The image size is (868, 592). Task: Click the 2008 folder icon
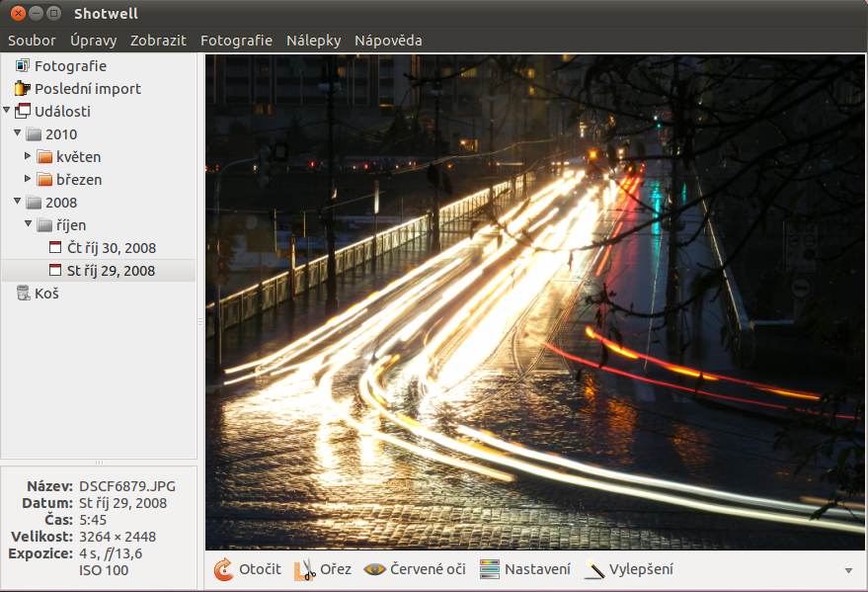click(34, 203)
